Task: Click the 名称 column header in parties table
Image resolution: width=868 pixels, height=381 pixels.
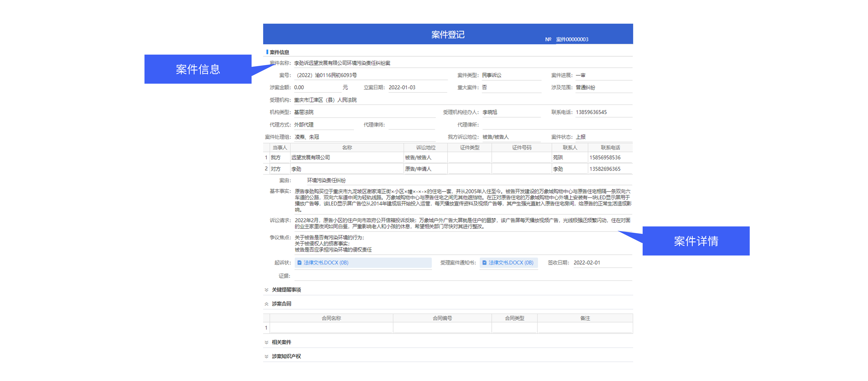Action: (x=347, y=148)
